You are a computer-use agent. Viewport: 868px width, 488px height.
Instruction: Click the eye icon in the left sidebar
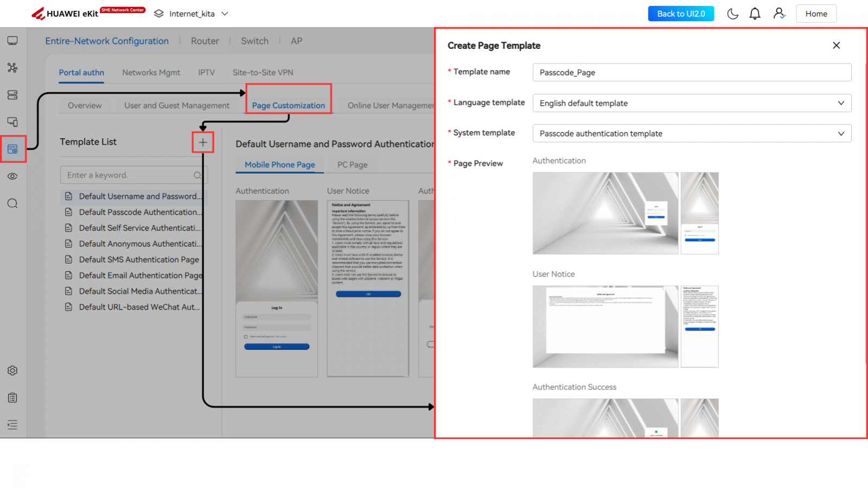pos(12,176)
